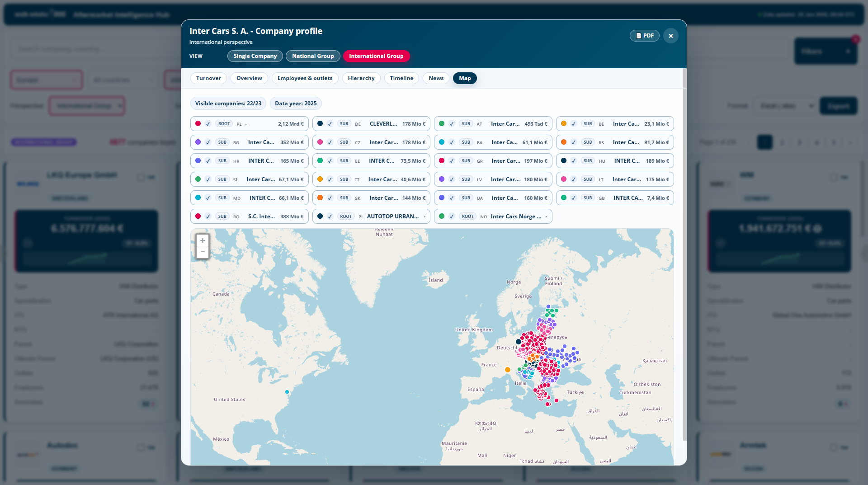Export the company profile as PDF
The height and width of the screenshot is (485, 868).
tap(644, 36)
